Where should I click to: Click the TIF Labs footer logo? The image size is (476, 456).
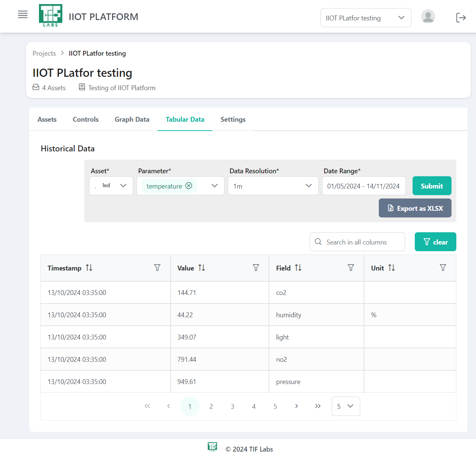[212, 447]
